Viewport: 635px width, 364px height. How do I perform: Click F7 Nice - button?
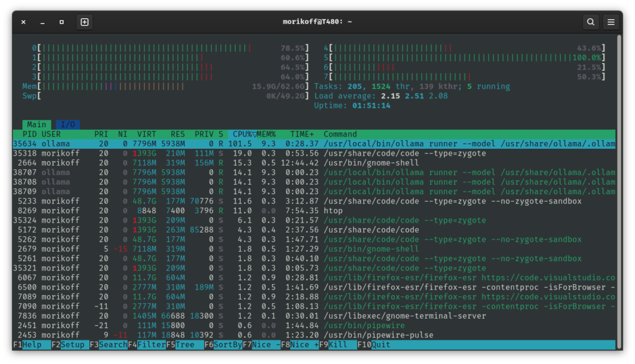point(262,345)
